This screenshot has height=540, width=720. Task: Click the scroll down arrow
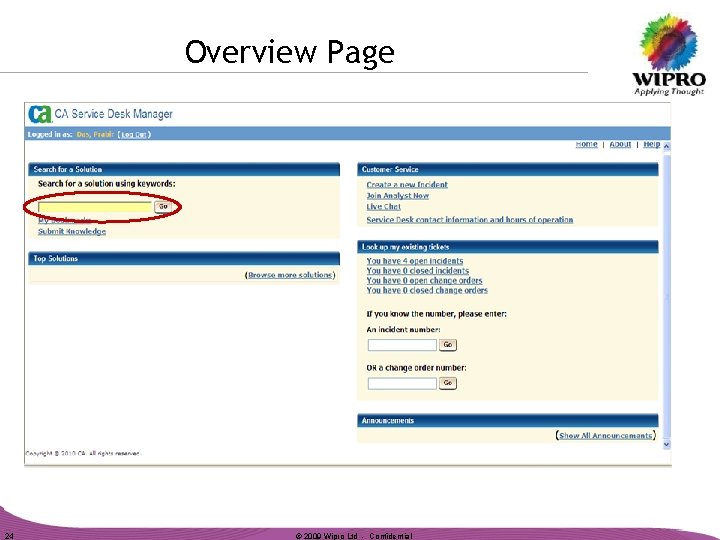666,444
